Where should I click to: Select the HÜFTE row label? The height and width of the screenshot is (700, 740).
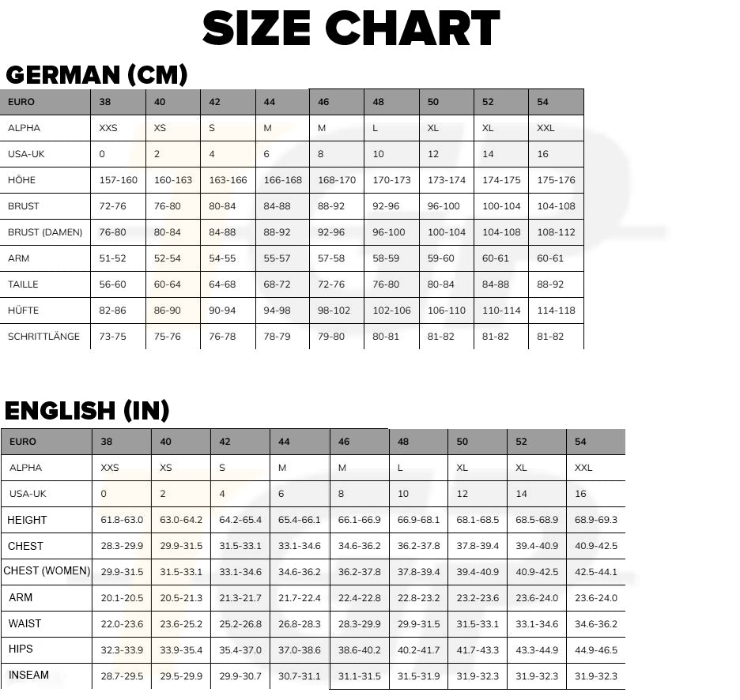pos(24,310)
